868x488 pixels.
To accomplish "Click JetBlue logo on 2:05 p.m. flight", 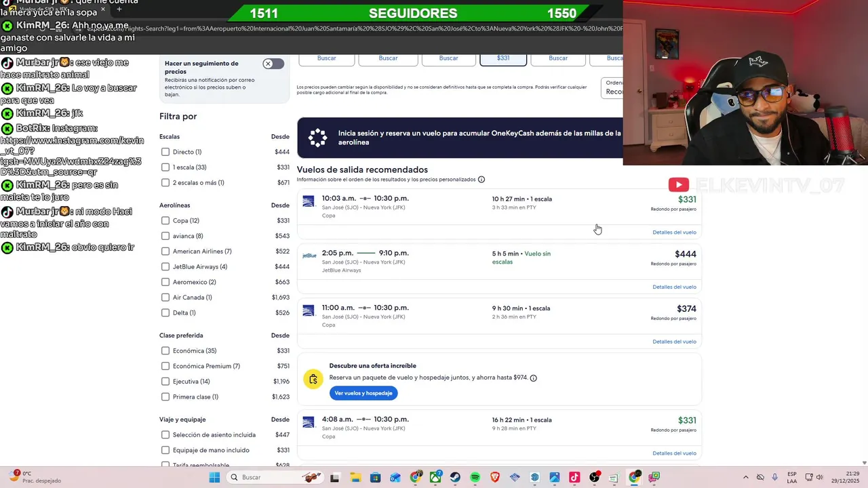I will coord(309,256).
